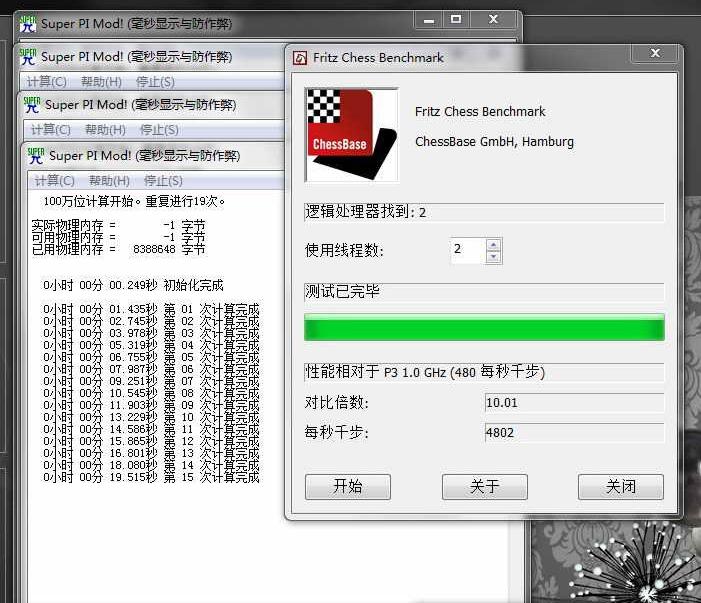Click the 01.435秒 第 01 次计算完成 row

point(151,309)
